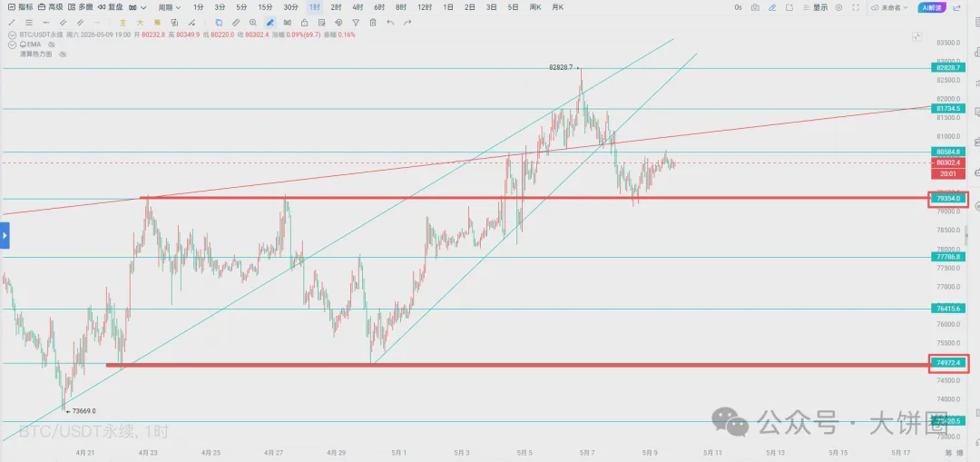Enter fullscreen chart mode

coord(856,7)
